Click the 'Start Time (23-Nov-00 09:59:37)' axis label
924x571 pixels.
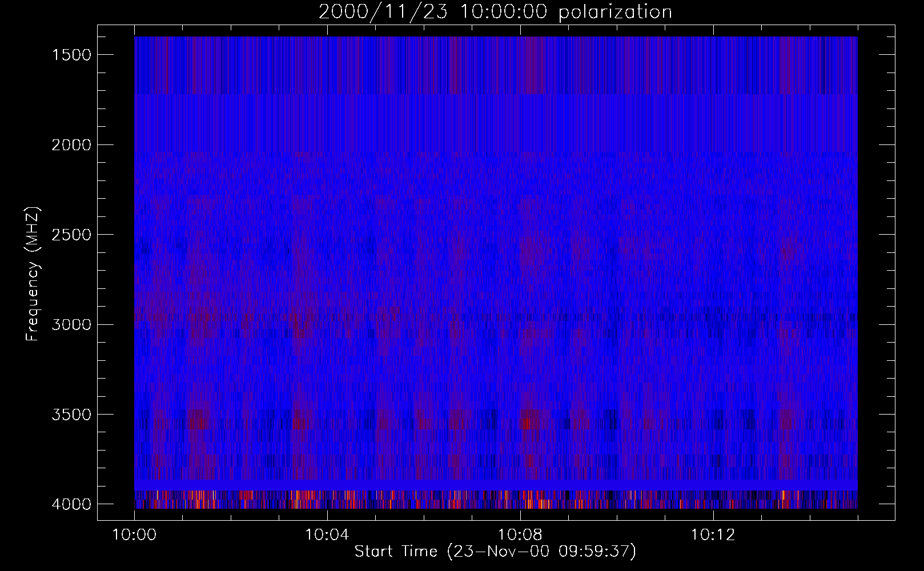pyautogui.click(x=495, y=552)
